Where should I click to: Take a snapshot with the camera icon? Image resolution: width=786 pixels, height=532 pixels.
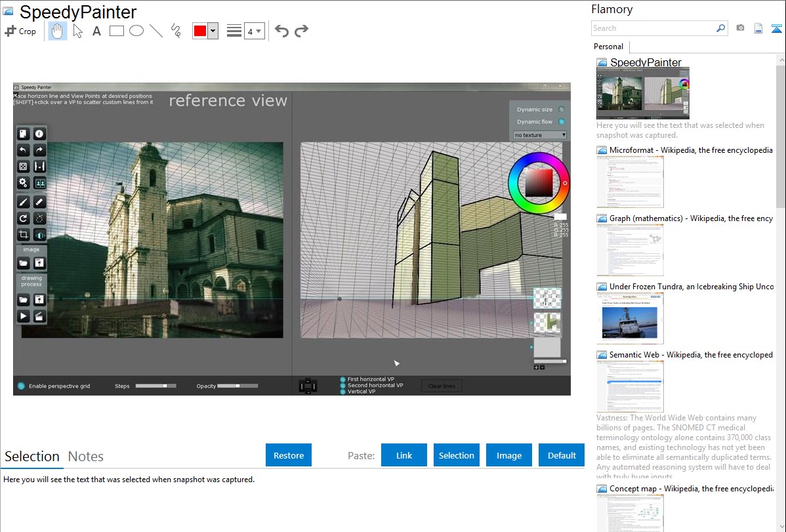pos(740,28)
